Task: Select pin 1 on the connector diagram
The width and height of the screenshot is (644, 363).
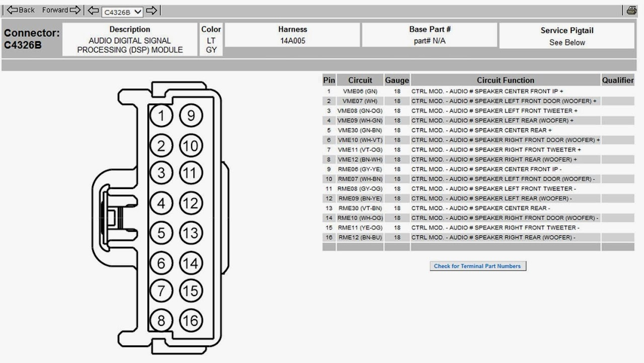Action: tap(162, 116)
